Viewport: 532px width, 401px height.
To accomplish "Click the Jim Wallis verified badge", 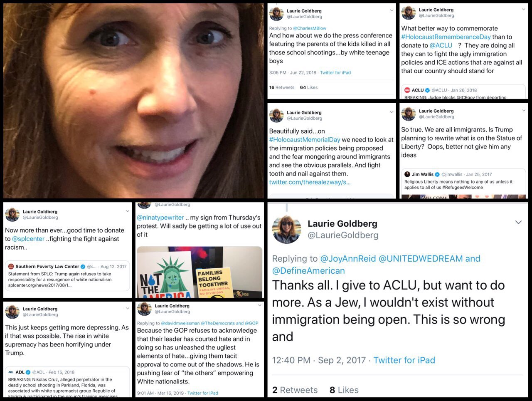I will (437, 174).
